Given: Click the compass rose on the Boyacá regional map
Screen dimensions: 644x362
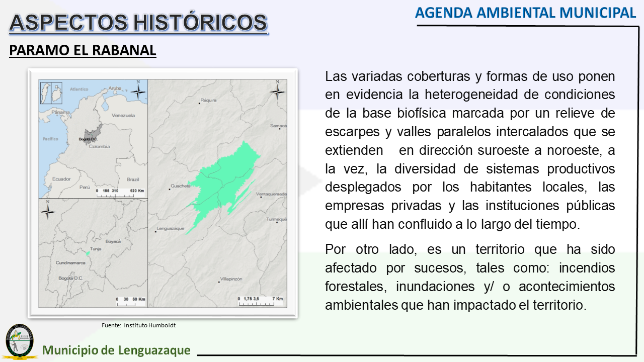Looking at the screenshot, I should [48, 211].
